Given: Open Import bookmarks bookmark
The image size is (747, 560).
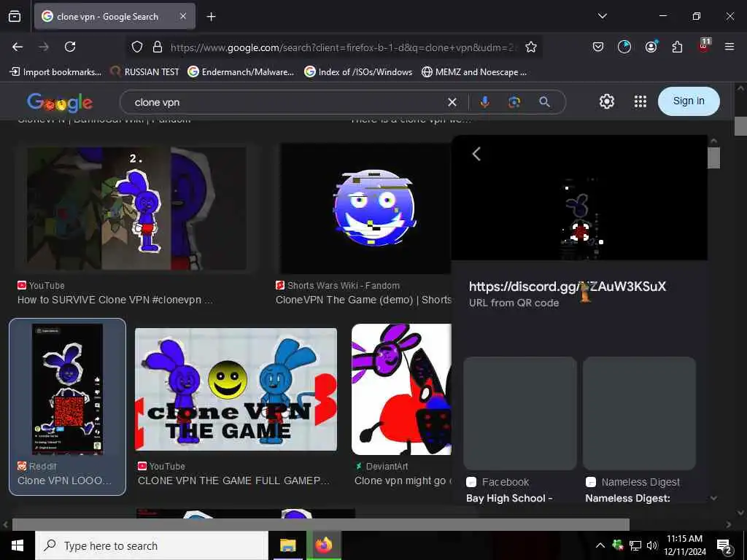Looking at the screenshot, I should [x=55, y=72].
